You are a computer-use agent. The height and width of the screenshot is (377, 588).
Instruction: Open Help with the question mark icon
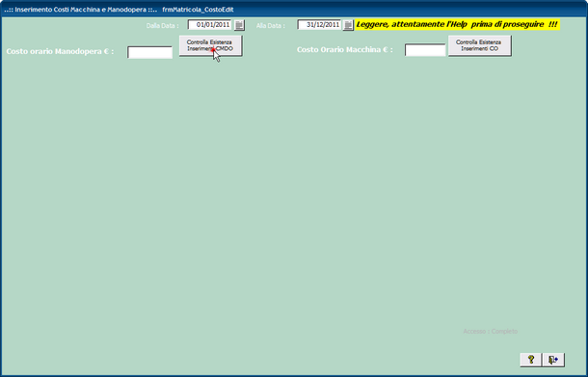coord(530,360)
